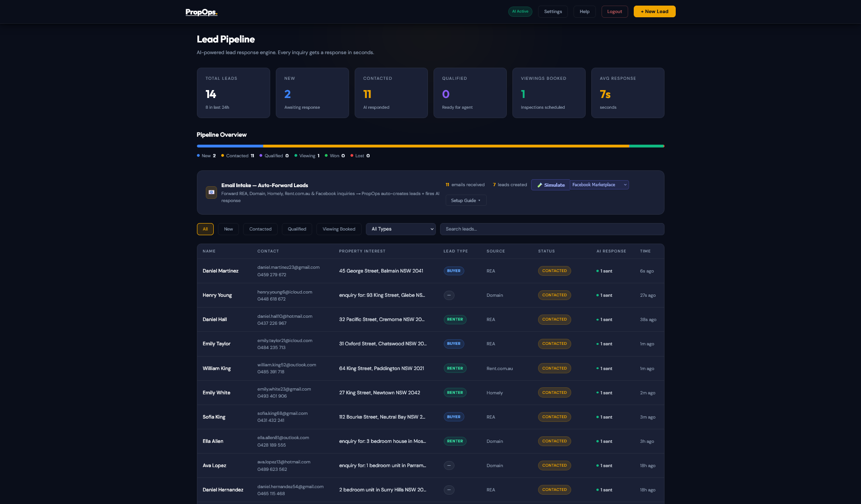
Task: Select the BUYER badge for Emily Taylor
Action: [454, 344]
